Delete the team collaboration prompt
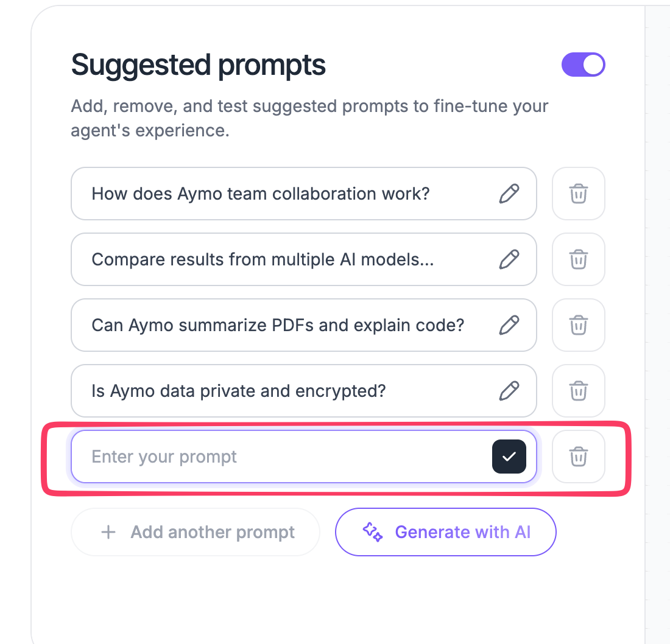 579,194
